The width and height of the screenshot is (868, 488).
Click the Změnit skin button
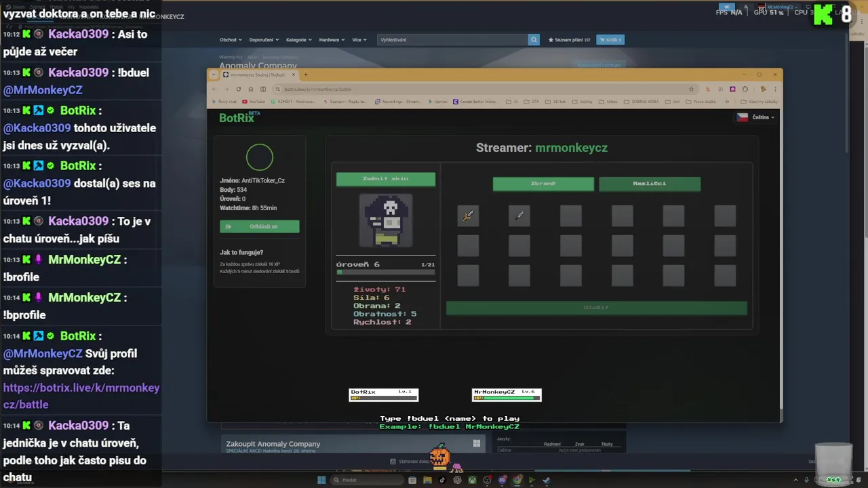386,179
